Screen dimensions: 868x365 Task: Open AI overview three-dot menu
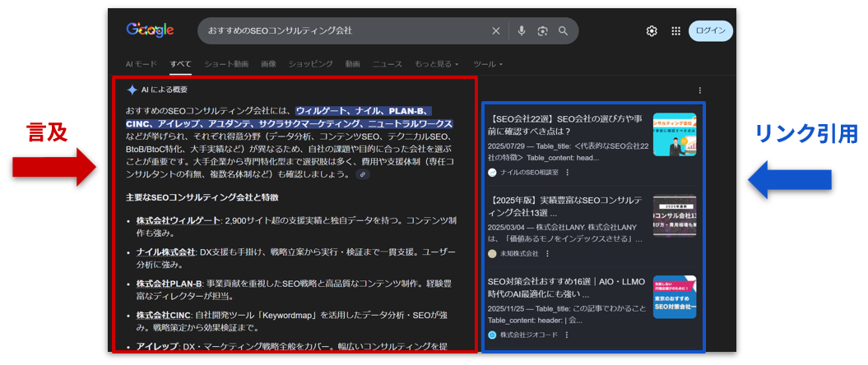coord(700,90)
